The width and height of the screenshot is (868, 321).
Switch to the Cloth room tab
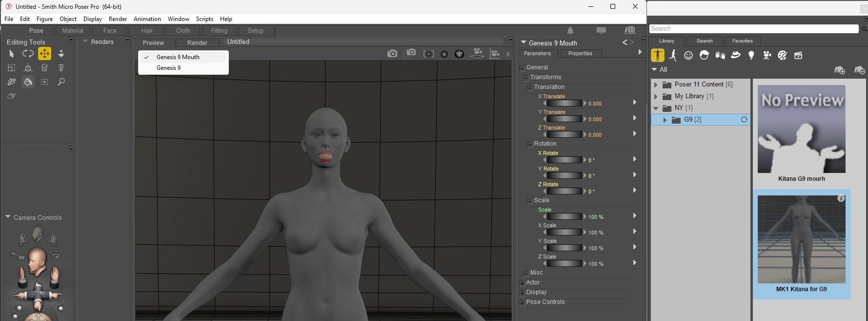pos(183,30)
